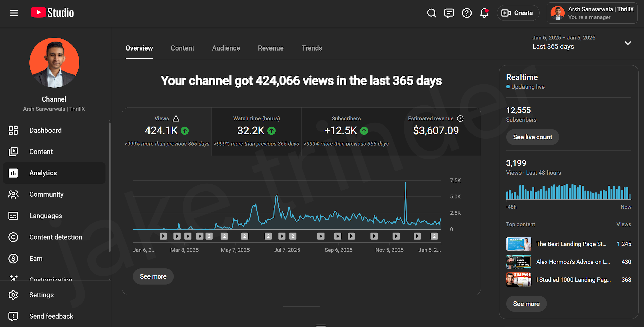Click the Earn dollar icon in sidebar
The image size is (644, 327).
[13, 258]
